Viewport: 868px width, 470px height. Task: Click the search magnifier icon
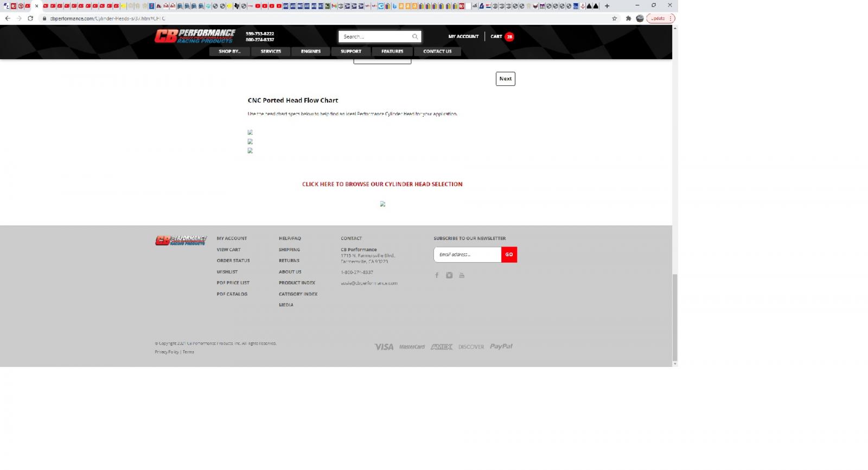(415, 37)
